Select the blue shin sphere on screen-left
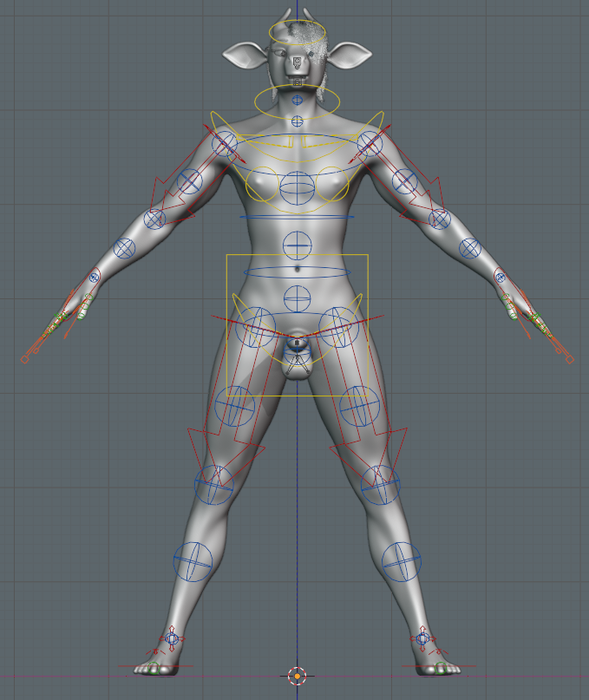The width and height of the screenshot is (589, 700). coord(193,561)
